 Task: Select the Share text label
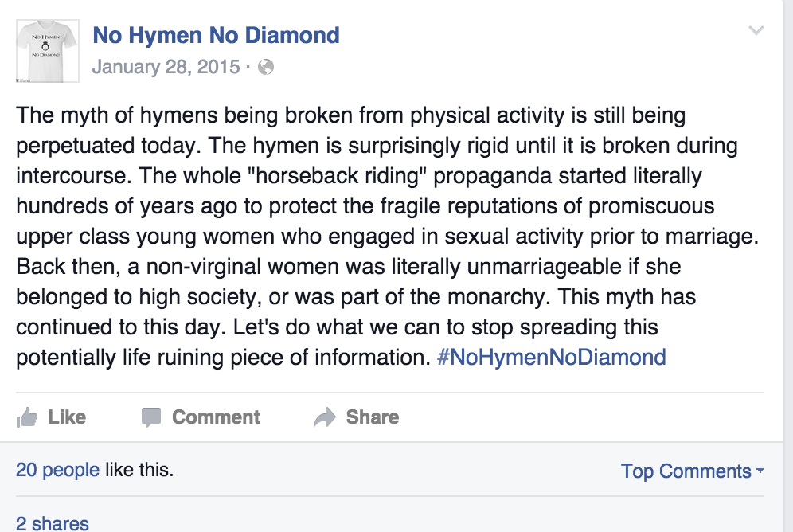pos(373,417)
